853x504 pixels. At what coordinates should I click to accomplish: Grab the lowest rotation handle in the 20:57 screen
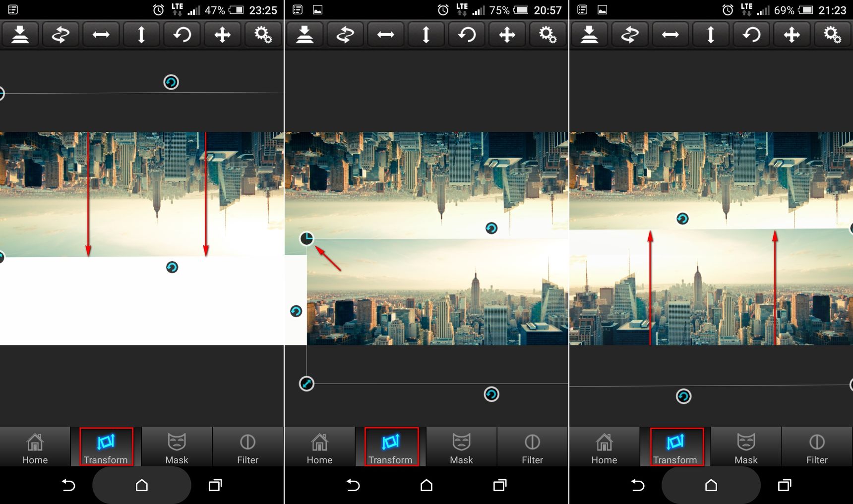(491, 394)
